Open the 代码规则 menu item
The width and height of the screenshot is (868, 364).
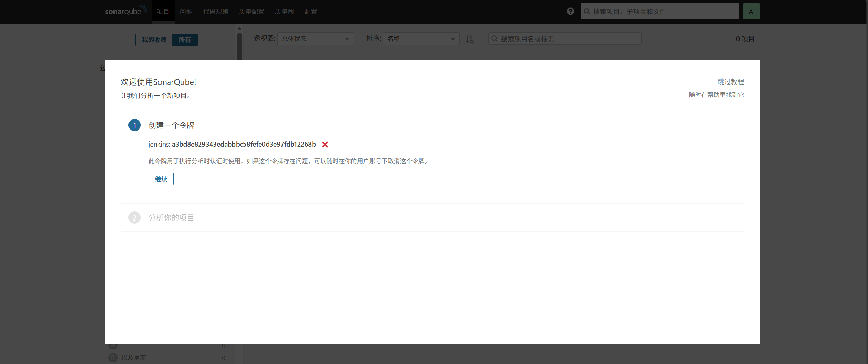[x=216, y=12]
